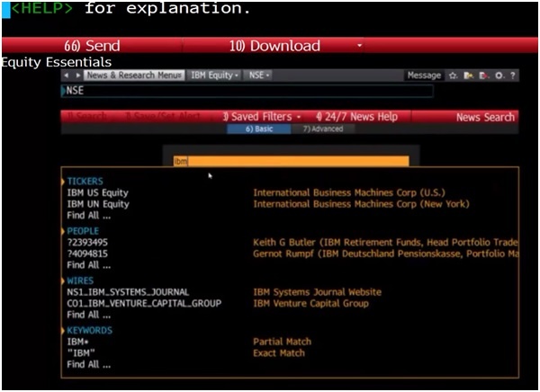
Task: Open 24/7 News Help
Action: [x=356, y=117]
